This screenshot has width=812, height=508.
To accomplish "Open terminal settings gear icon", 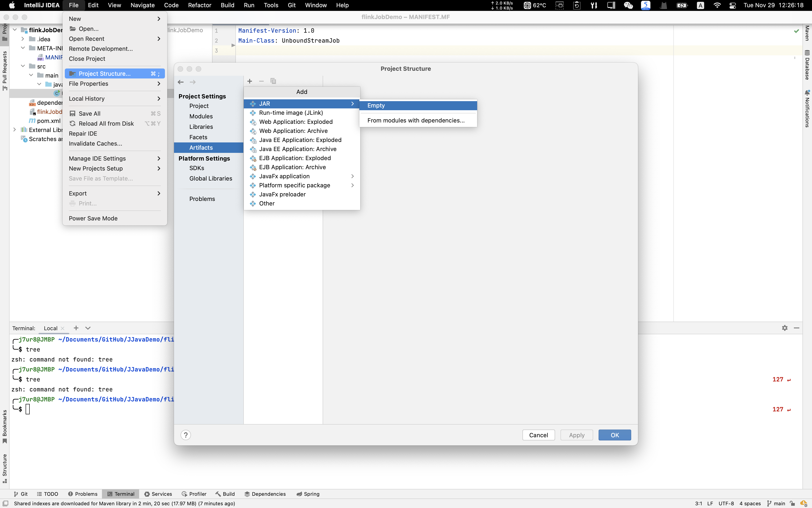I will (x=785, y=328).
